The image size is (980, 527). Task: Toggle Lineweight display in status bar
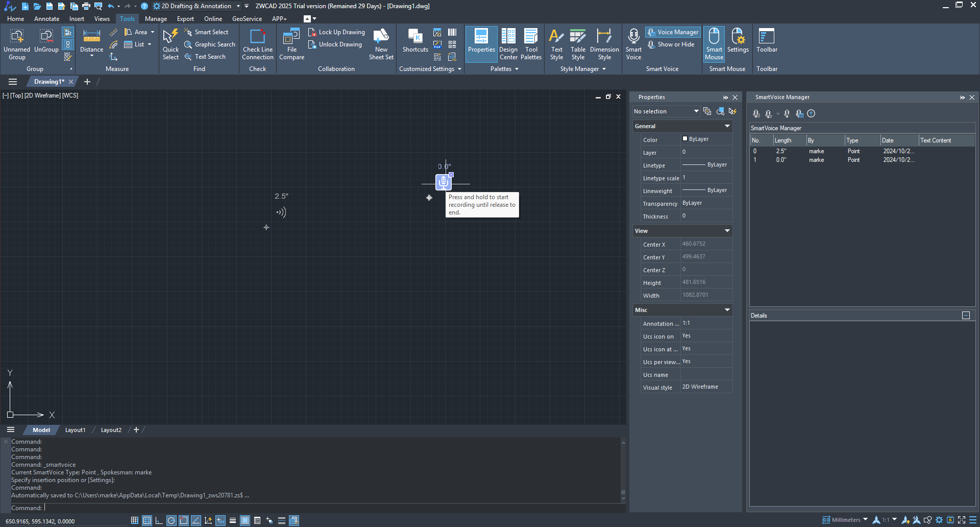233,520
